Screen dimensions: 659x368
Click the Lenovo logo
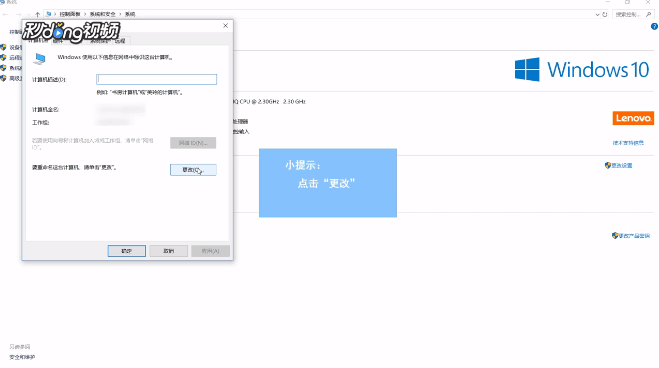coord(633,118)
